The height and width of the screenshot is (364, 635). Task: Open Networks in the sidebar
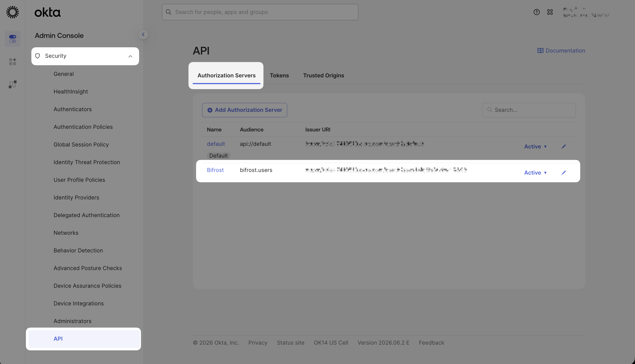pos(66,233)
